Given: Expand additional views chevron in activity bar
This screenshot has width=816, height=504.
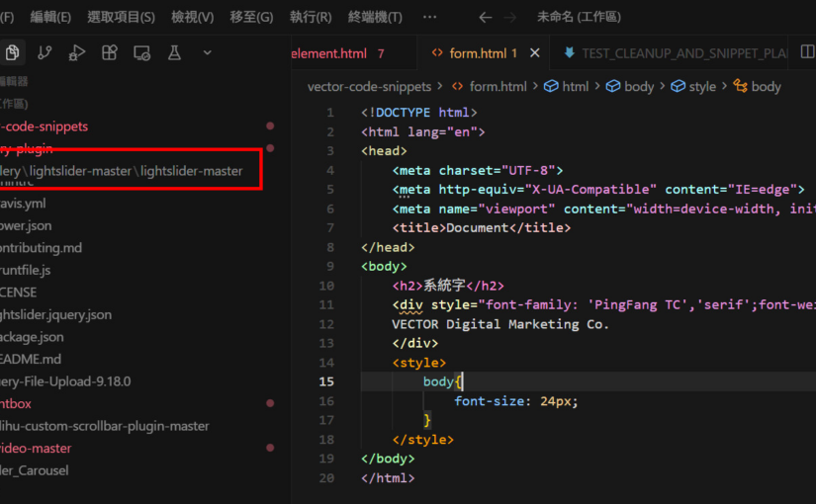Looking at the screenshot, I should (x=207, y=52).
